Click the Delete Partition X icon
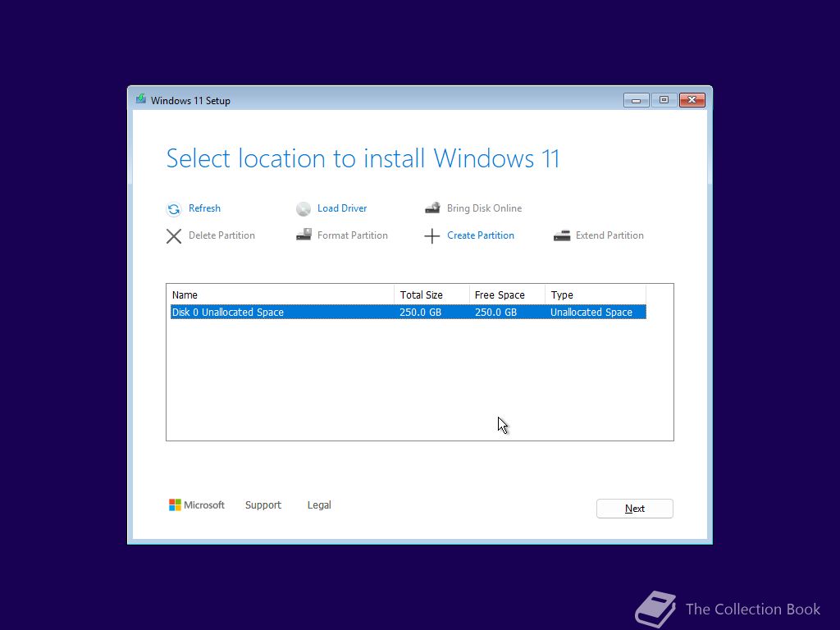Image resolution: width=840 pixels, height=630 pixels. tap(174, 236)
